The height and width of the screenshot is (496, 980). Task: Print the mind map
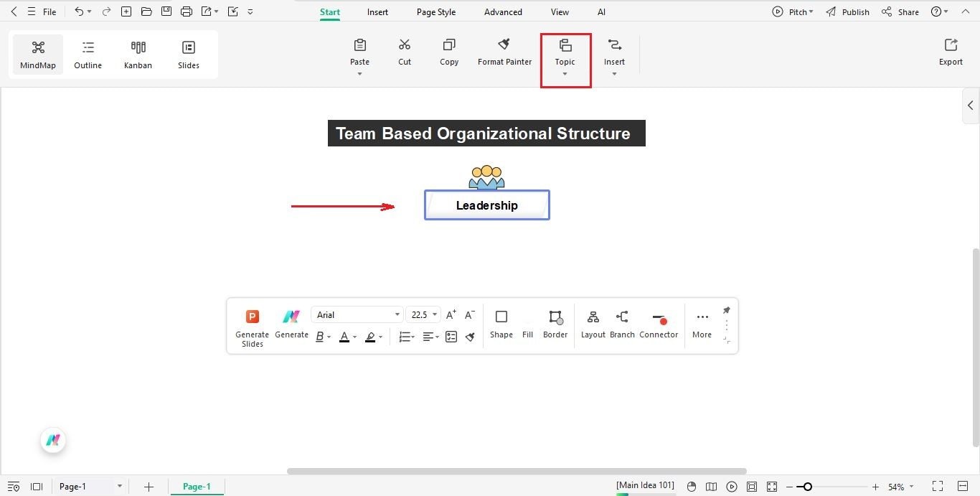click(187, 11)
